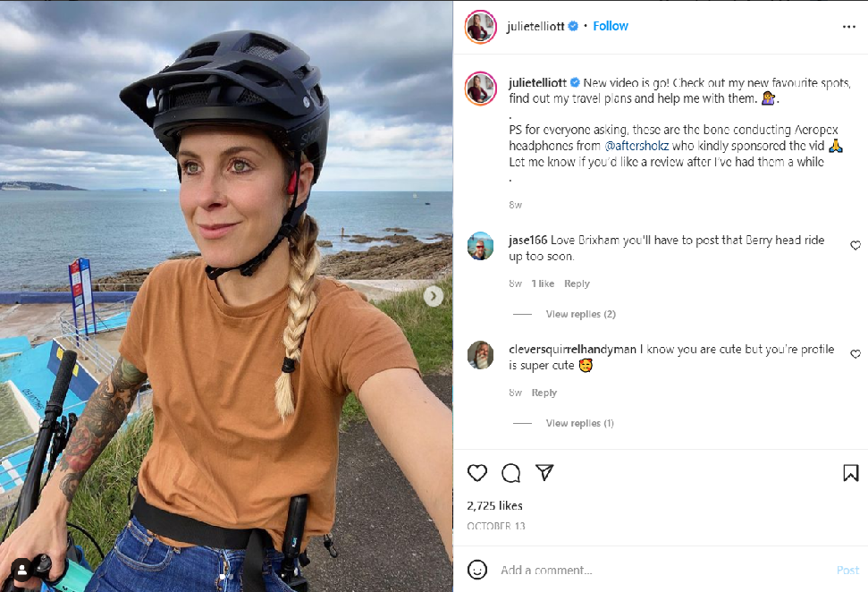Open comments via the speech bubble icon

510,473
